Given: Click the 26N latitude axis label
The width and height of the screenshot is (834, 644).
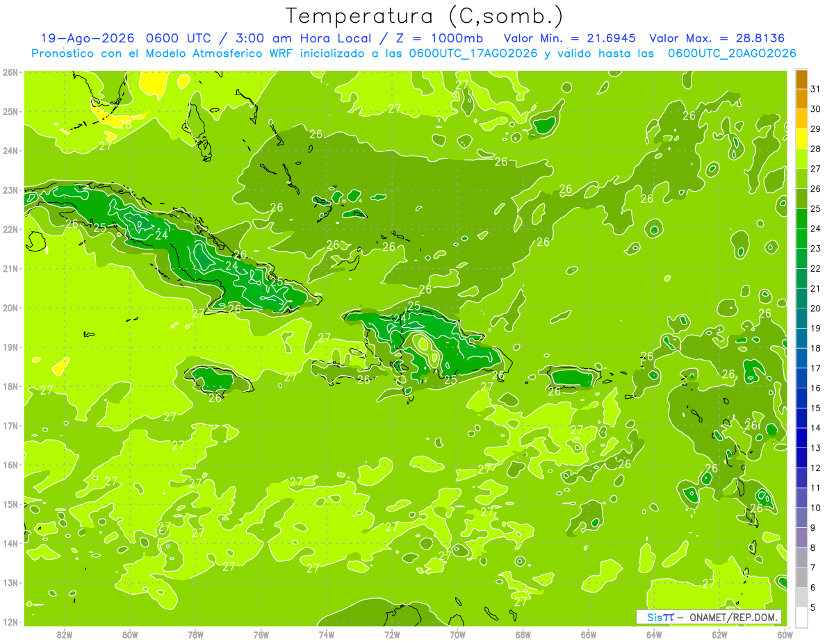Looking at the screenshot, I should (11, 72).
